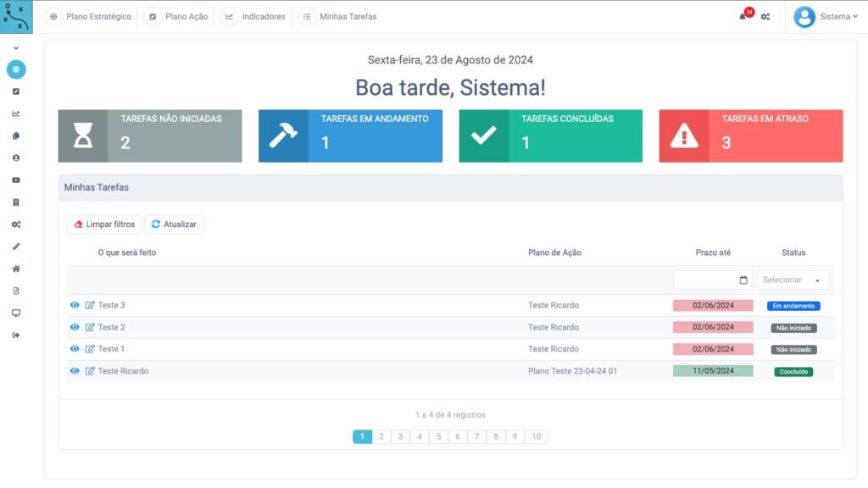Viewport: 868px width, 488px height.
Task: Click the globe icon in left sidebar
Action: [x=16, y=69]
